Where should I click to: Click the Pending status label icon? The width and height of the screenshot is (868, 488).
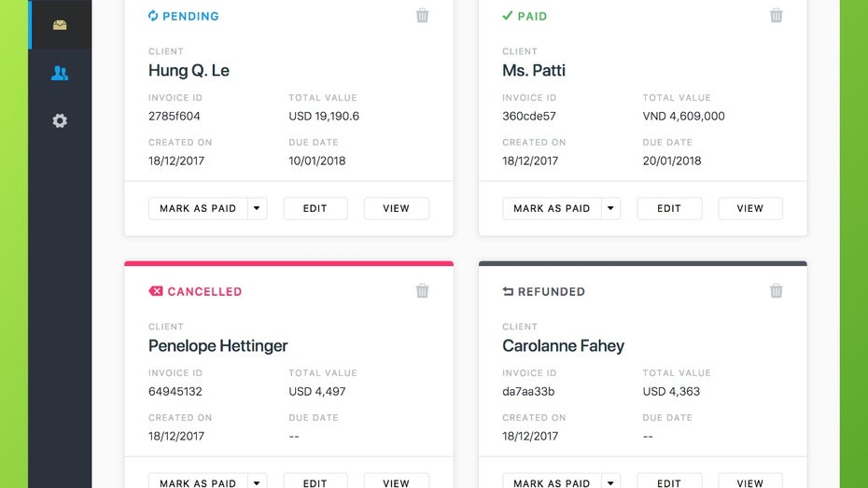[154, 16]
